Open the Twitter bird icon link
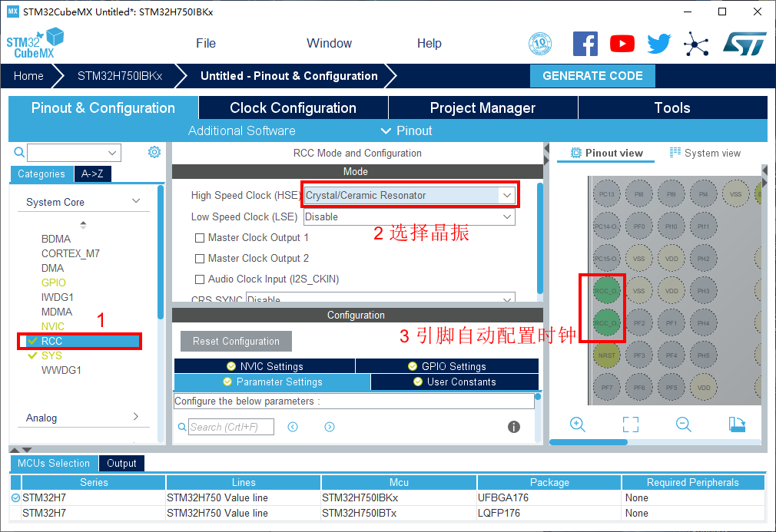776x532 pixels. pyautogui.click(x=658, y=44)
